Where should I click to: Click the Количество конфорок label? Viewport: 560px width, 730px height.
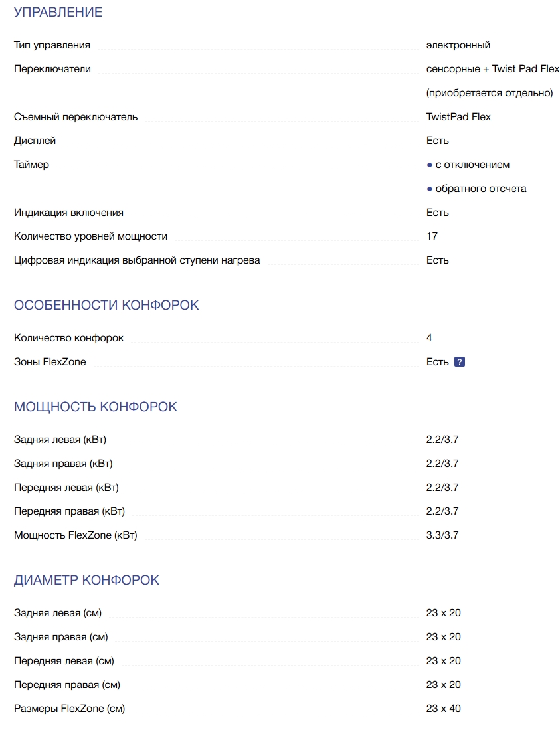pos(68,338)
